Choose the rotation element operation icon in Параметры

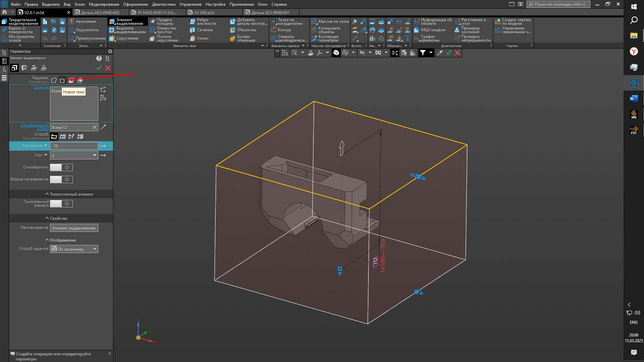24,68
